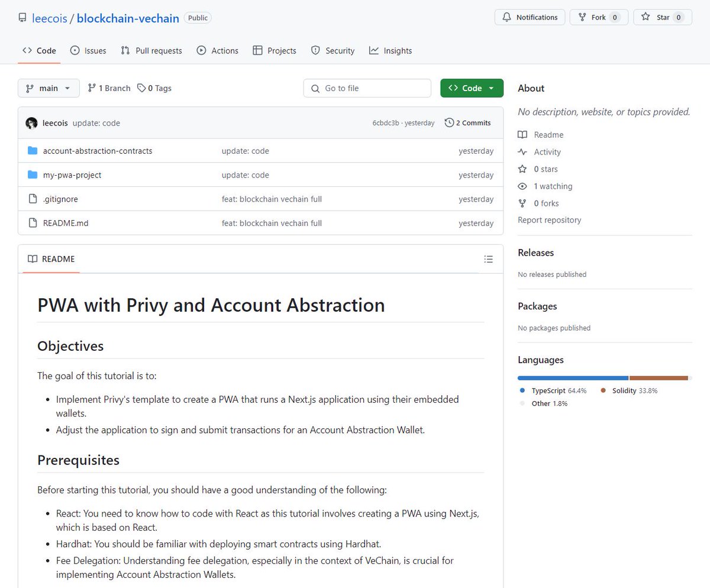This screenshot has width=710, height=588.
Task: Click the file icon beside README.md
Action: [x=33, y=224]
